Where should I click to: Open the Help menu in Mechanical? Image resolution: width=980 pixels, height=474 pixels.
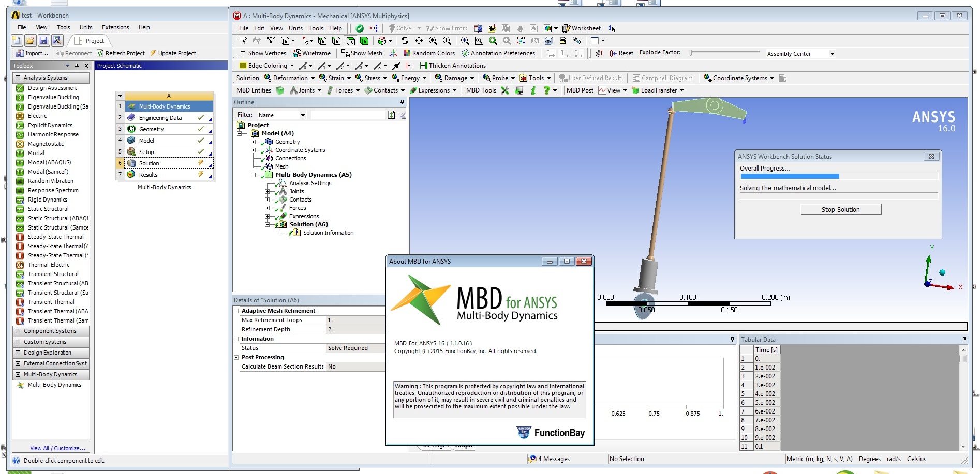pos(335,28)
